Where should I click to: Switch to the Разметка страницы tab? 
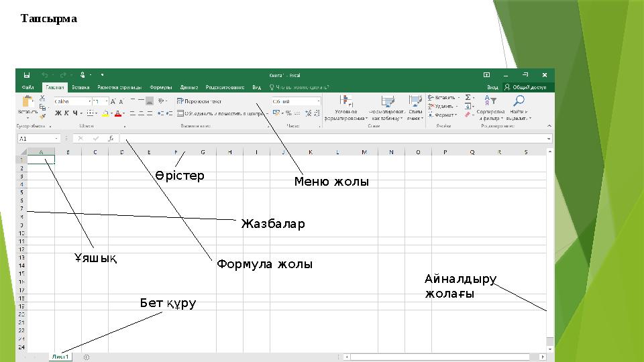tap(119, 87)
